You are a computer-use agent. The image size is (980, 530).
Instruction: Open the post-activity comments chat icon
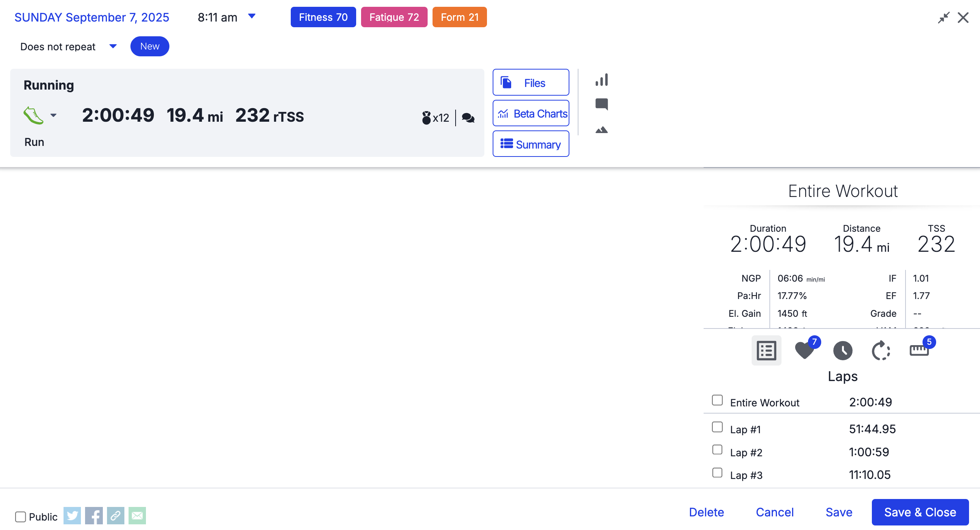coord(468,118)
